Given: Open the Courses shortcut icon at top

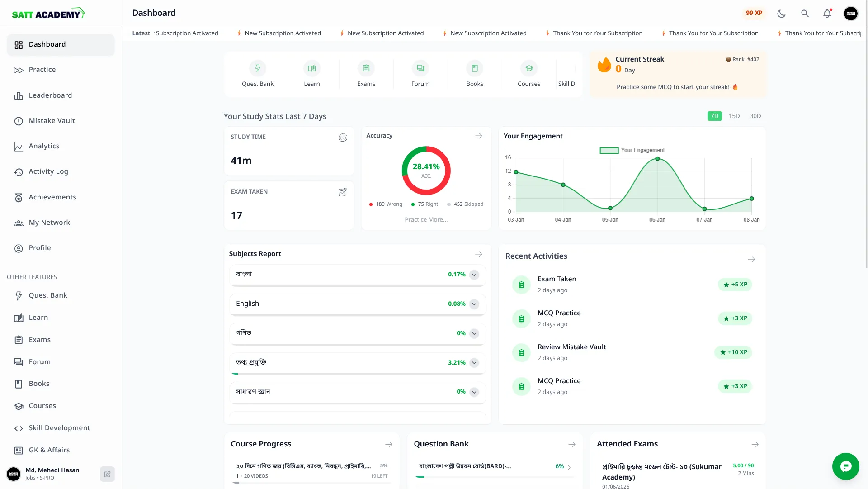Looking at the screenshot, I should pos(529,68).
